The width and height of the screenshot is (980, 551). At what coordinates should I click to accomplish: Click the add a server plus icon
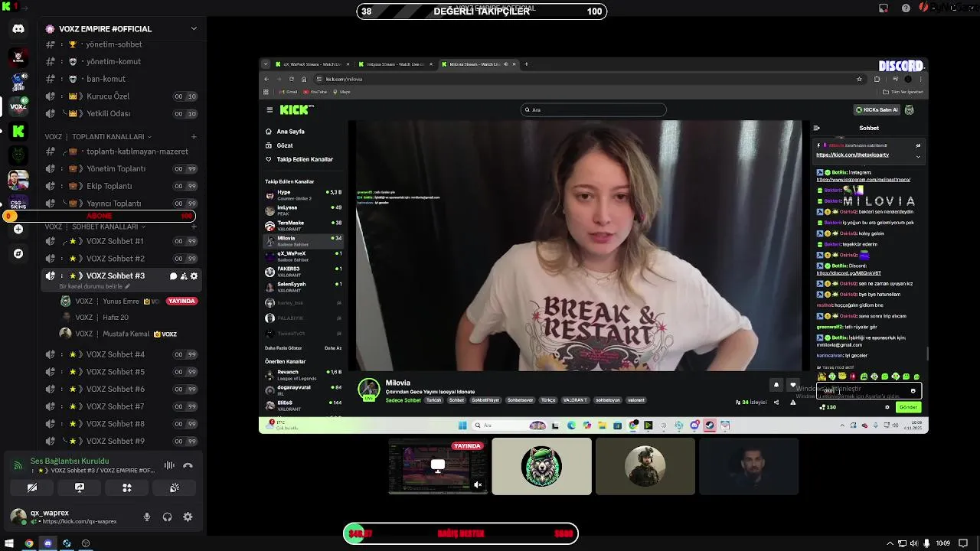(x=18, y=229)
